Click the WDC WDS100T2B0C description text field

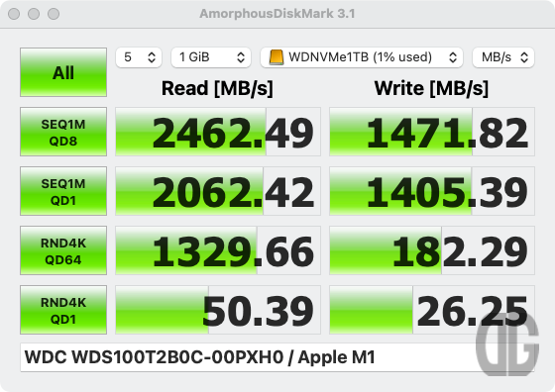coord(277,357)
